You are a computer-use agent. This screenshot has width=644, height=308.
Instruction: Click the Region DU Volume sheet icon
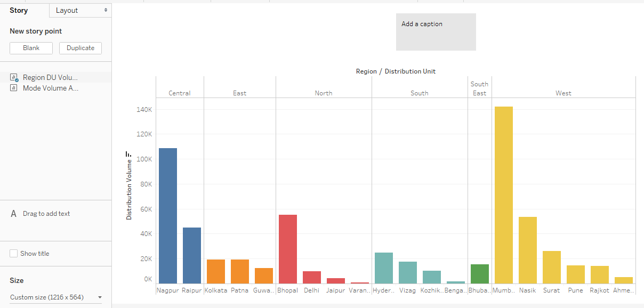[x=14, y=77]
